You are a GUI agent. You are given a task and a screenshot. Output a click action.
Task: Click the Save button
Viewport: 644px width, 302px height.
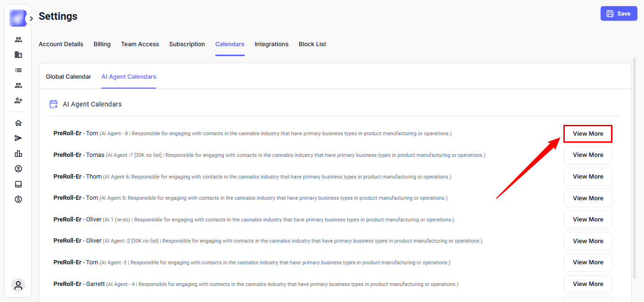point(619,14)
